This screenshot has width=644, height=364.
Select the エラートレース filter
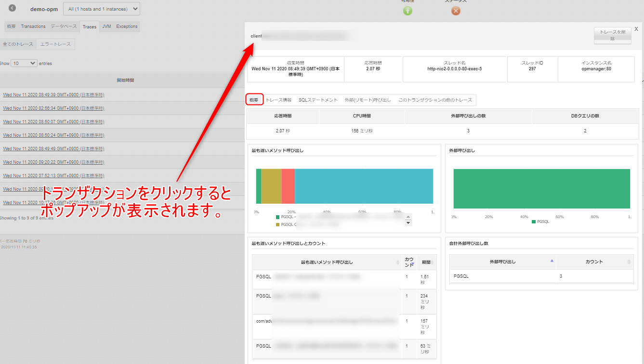point(55,44)
